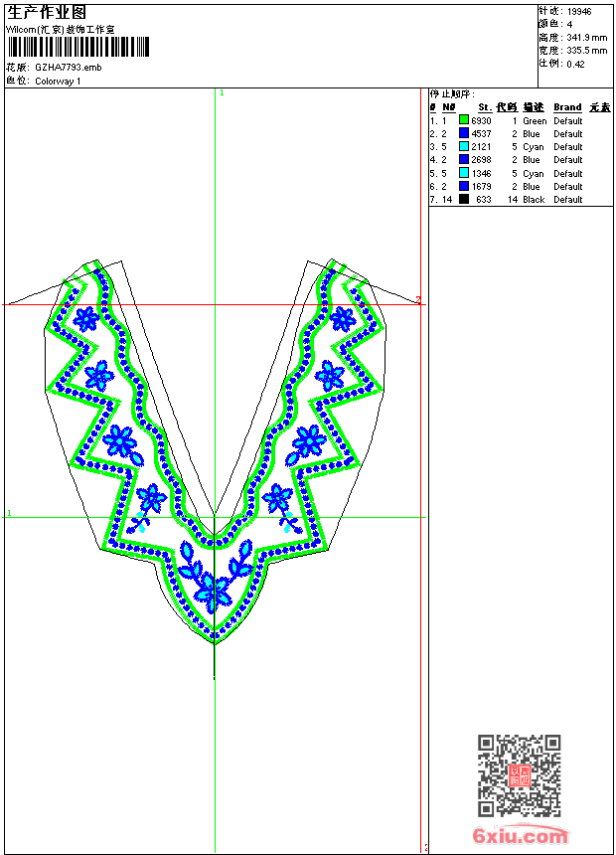Select the stitch count 633 cell

pyautogui.click(x=484, y=200)
